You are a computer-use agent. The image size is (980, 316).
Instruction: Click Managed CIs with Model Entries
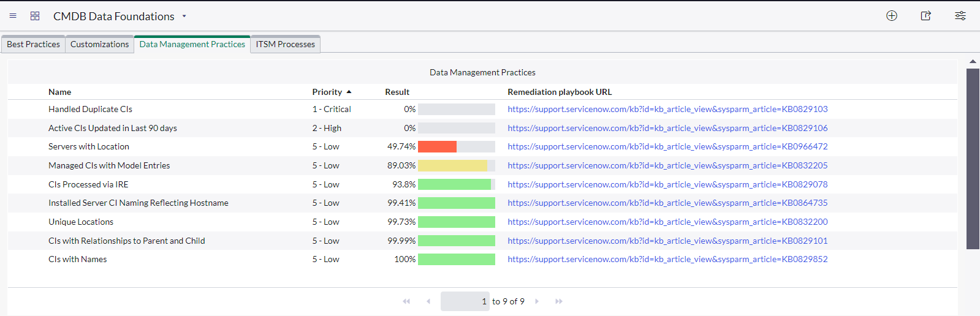tap(109, 165)
